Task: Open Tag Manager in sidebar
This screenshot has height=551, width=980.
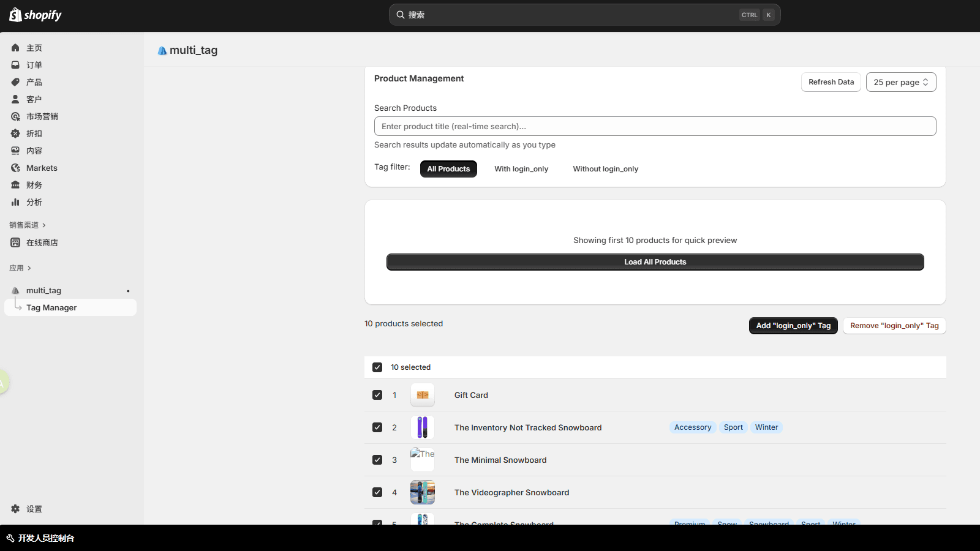Action: [70, 307]
